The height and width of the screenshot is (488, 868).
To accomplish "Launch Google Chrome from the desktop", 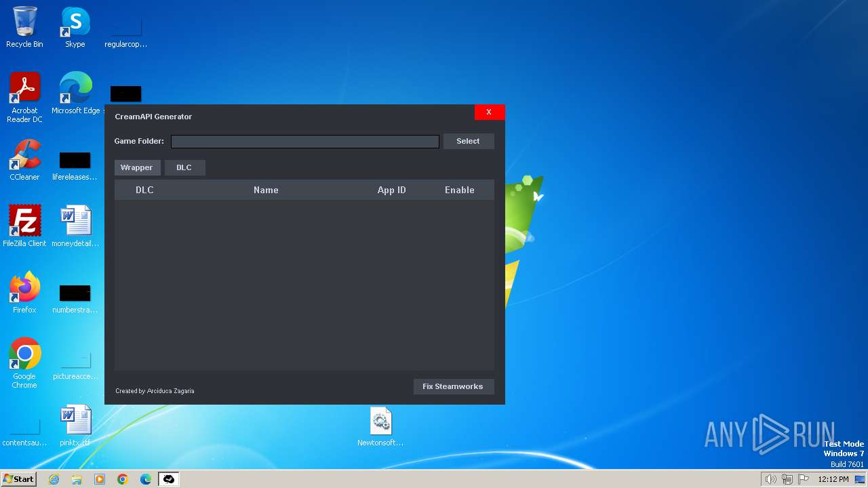I will click(x=24, y=363).
